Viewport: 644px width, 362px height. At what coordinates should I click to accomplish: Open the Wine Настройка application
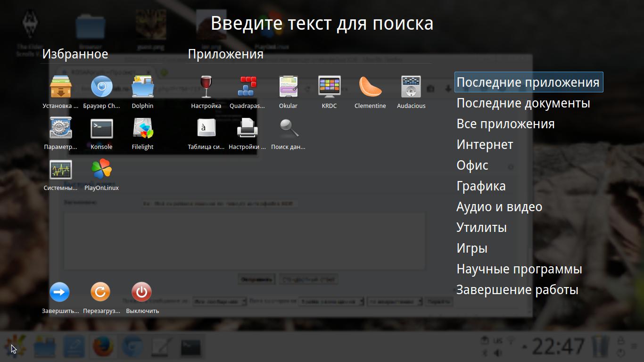[206, 92]
